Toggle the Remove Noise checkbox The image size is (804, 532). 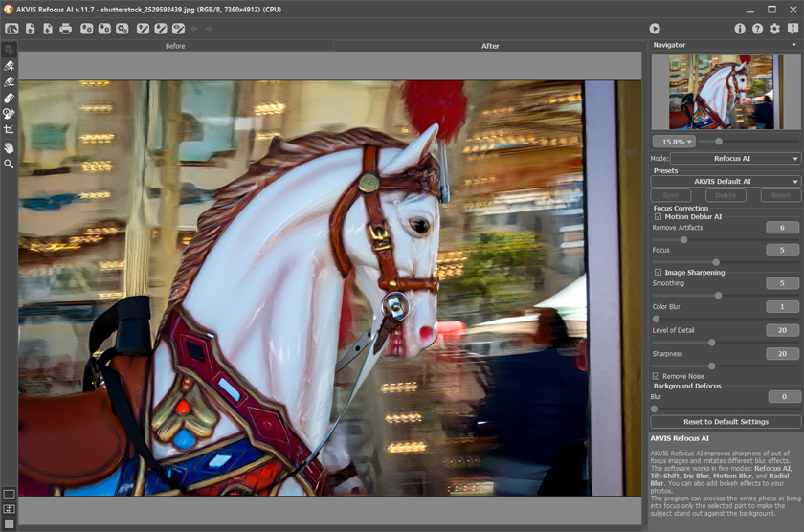[656, 376]
